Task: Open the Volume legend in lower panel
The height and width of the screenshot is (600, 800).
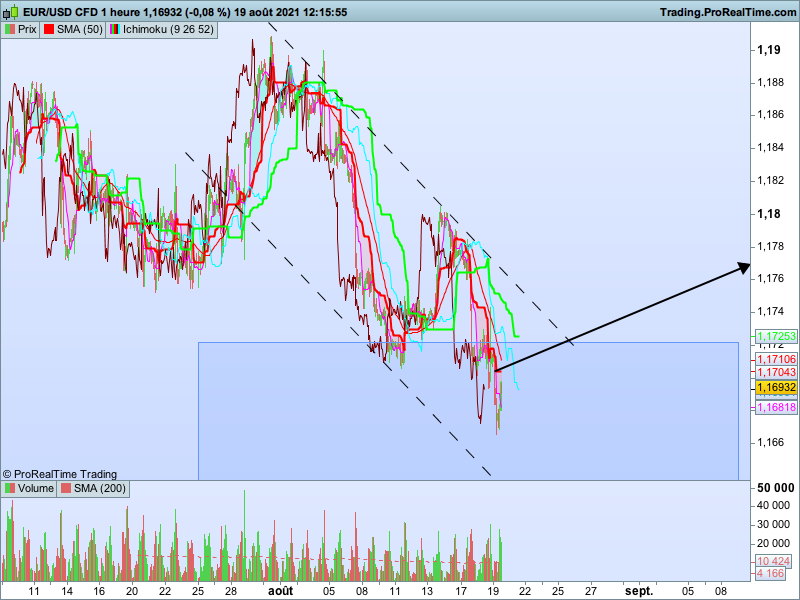Action: tap(29, 488)
